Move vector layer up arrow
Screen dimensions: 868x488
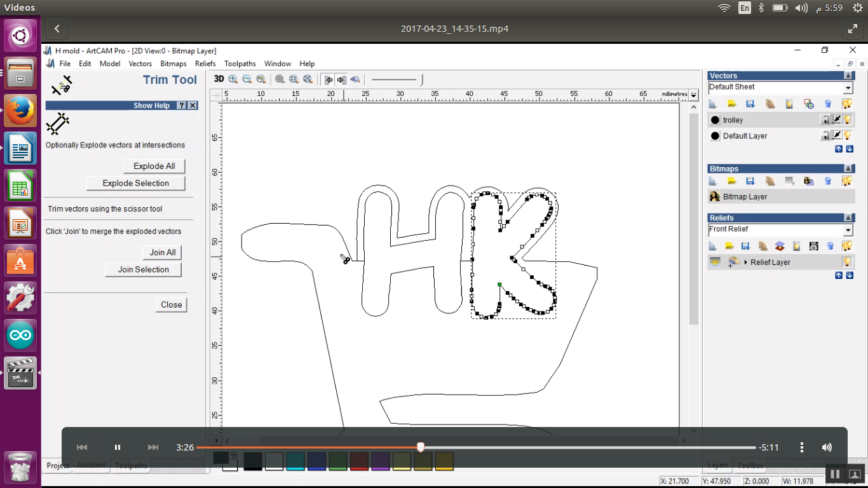(839, 149)
